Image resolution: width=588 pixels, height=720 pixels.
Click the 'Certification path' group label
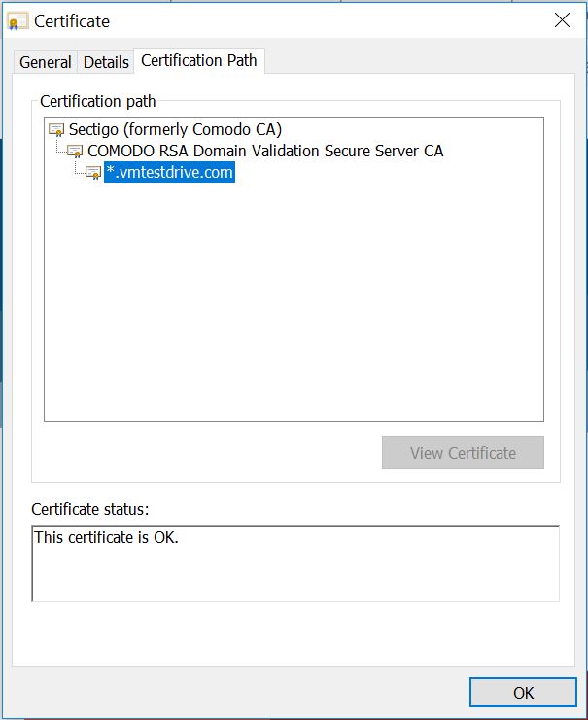pyautogui.click(x=97, y=101)
